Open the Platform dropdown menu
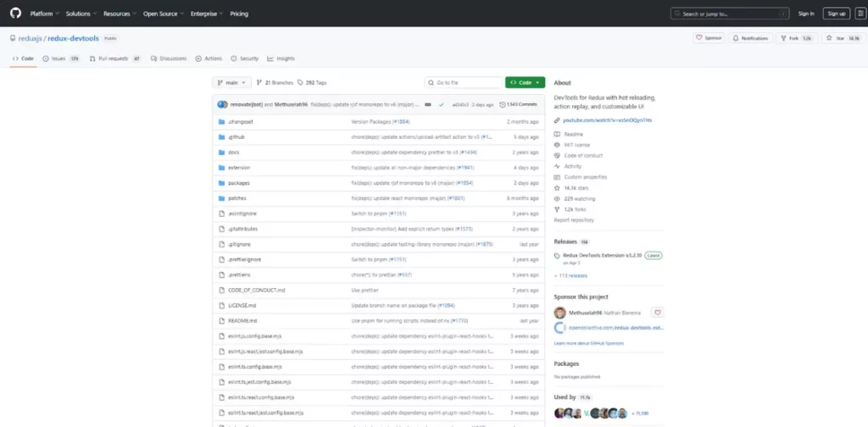The width and height of the screenshot is (868, 427). point(44,14)
